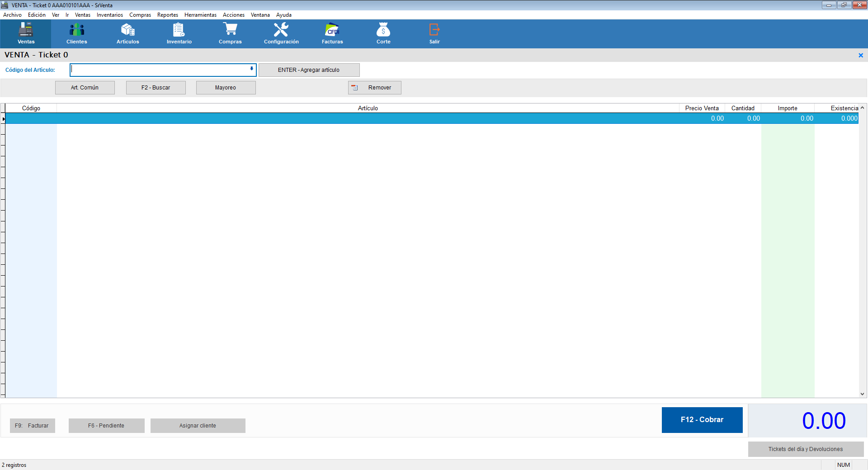Click the Precio Venta column header

[702, 108]
